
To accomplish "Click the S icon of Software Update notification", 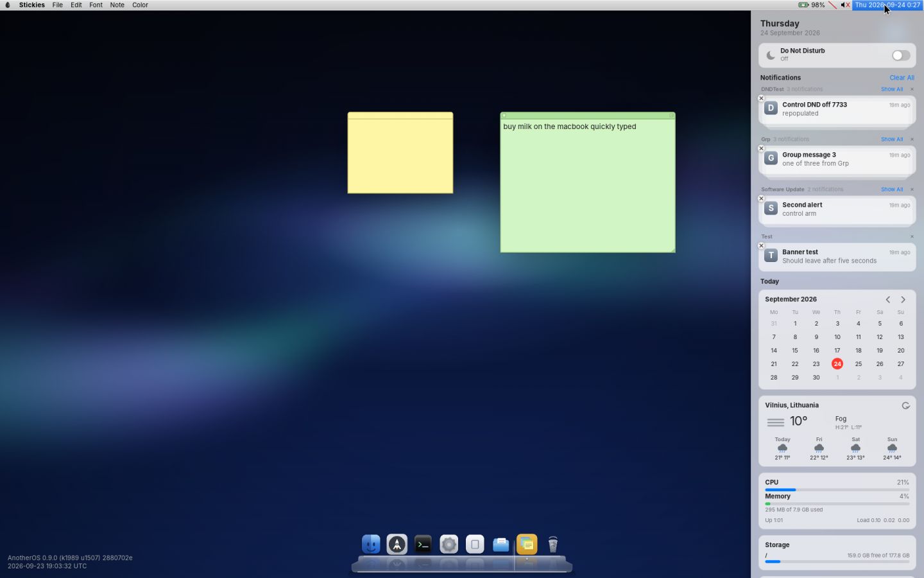I will point(771,208).
